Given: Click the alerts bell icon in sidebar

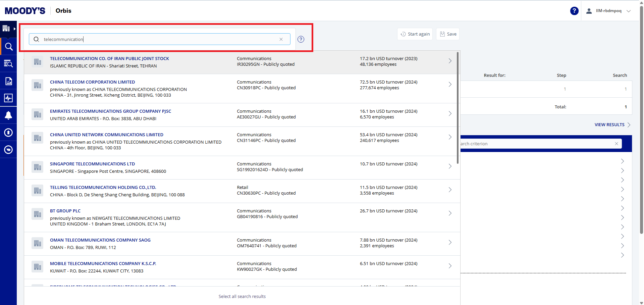Looking at the screenshot, I should point(8,115).
